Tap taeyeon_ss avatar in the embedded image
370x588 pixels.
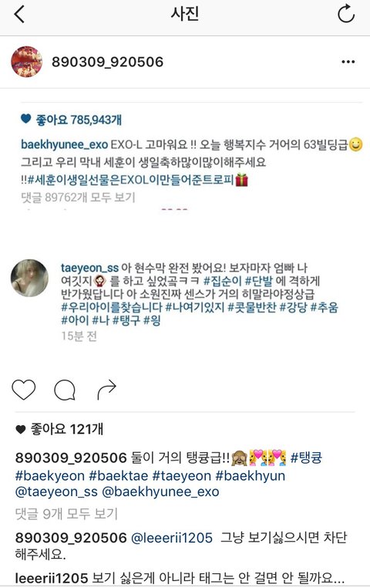click(x=29, y=278)
